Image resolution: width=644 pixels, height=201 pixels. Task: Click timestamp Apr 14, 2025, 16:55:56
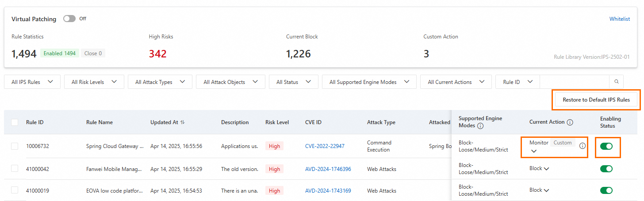click(x=176, y=146)
